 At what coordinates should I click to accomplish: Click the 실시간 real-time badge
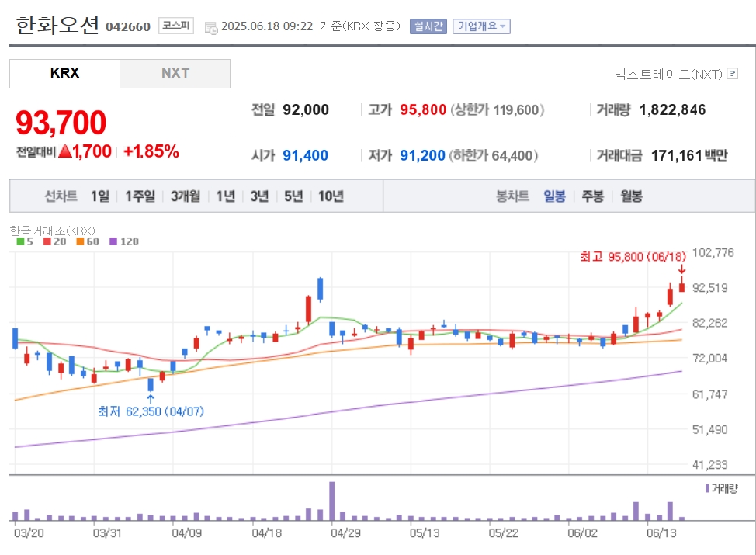click(428, 26)
